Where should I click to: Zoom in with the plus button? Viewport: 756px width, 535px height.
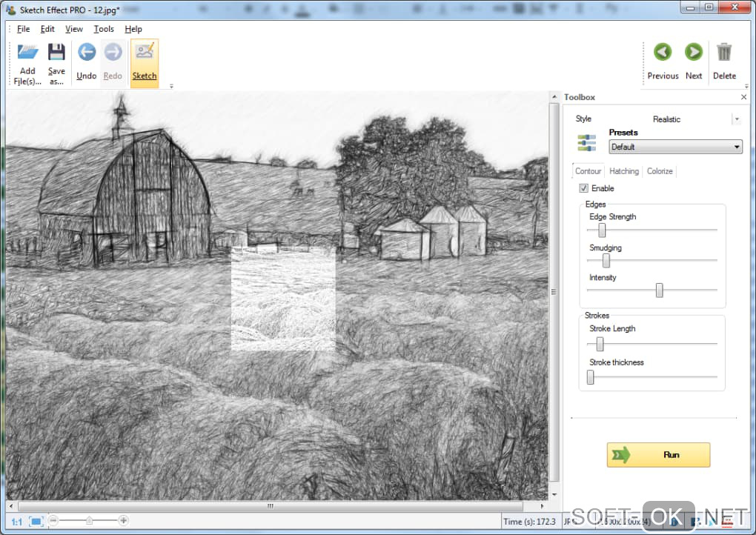[x=124, y=520]
